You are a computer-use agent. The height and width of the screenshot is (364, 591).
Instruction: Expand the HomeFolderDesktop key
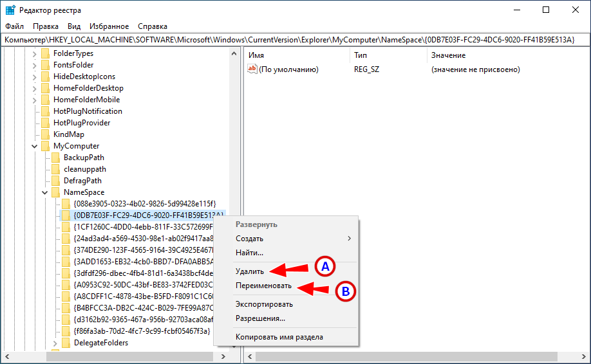pos(34,89)
